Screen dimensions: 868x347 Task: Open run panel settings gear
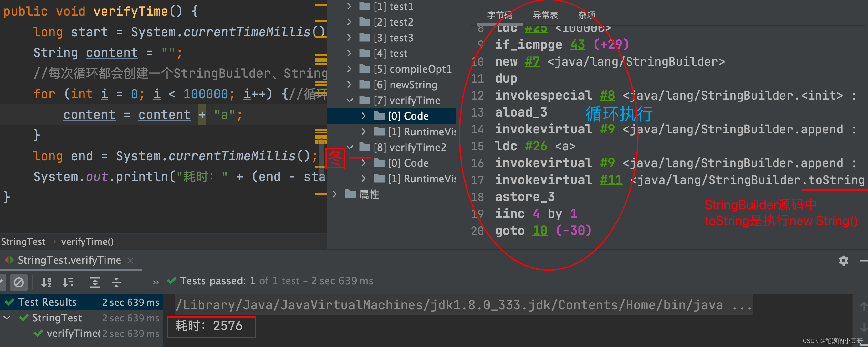coord(843,260)
